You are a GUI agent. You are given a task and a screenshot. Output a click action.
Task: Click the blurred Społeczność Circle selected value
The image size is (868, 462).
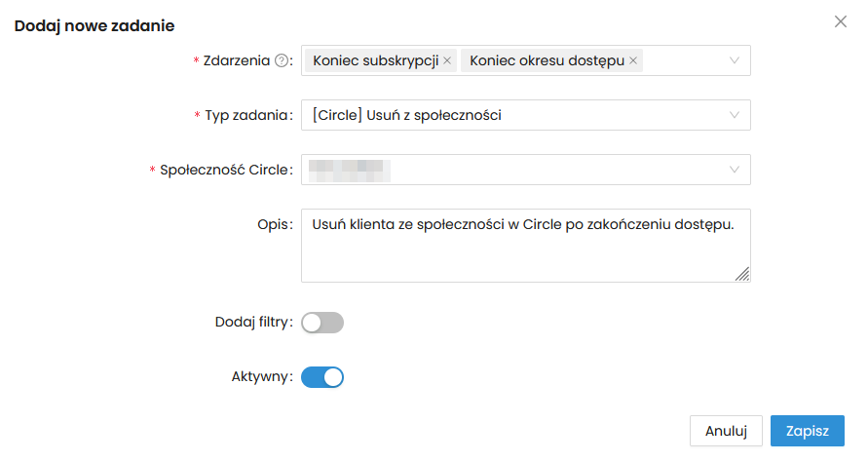(349, 170)
